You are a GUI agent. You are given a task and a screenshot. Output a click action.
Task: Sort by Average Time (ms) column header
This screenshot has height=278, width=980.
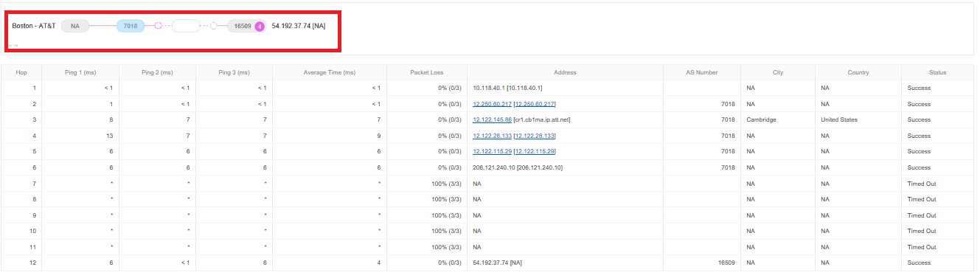(330, 72)
